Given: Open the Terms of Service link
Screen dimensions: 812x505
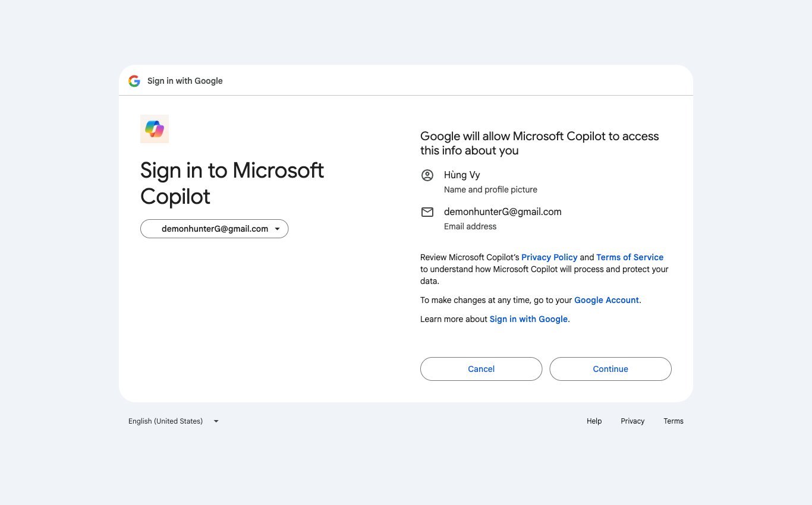Looking at the screenshot, I should [x=630, y=257].
